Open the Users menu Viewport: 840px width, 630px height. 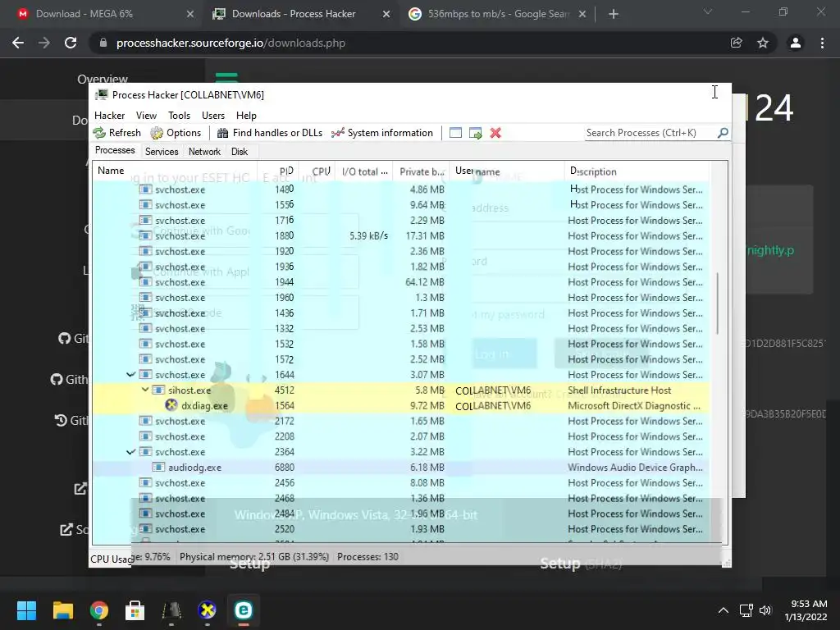[213, 115]
